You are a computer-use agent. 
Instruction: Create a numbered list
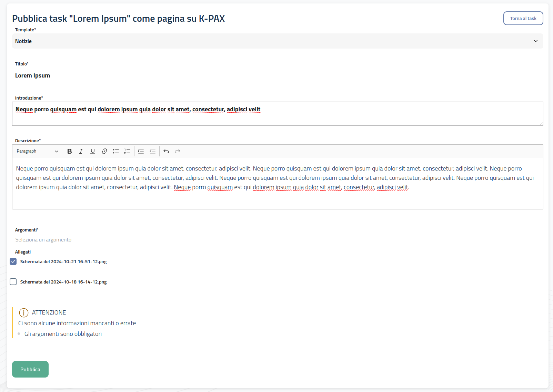point(127,151)
